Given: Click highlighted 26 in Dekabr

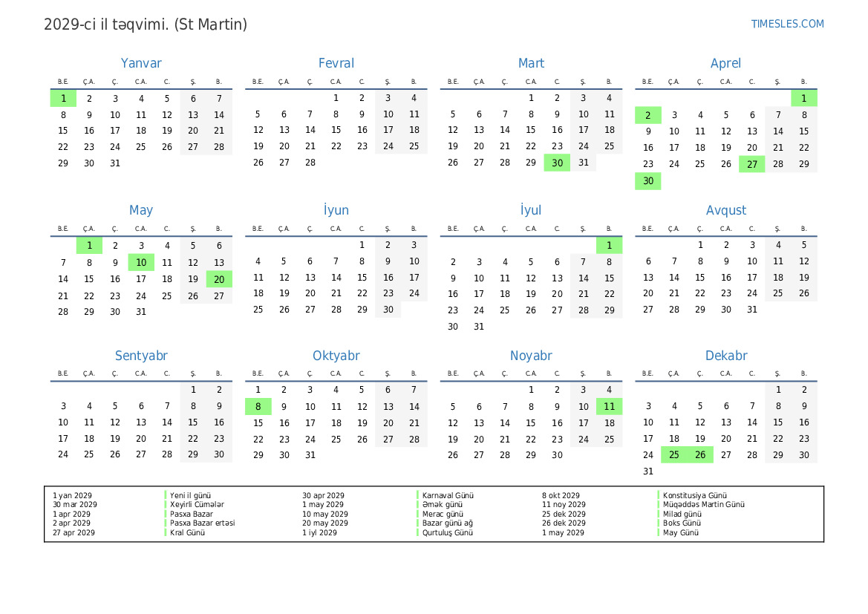Looking at the screenshot, I should pyautogui.click(x=699, y=454).
